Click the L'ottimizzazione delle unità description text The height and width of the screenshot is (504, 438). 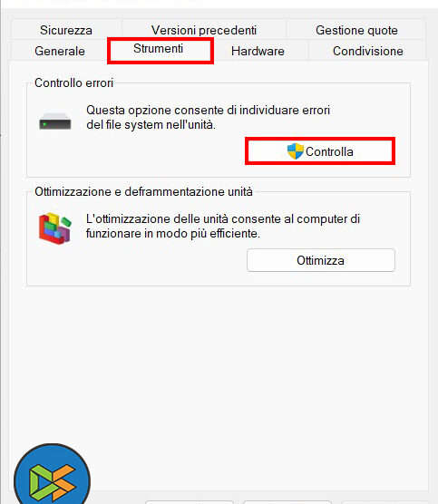point(223,226)
